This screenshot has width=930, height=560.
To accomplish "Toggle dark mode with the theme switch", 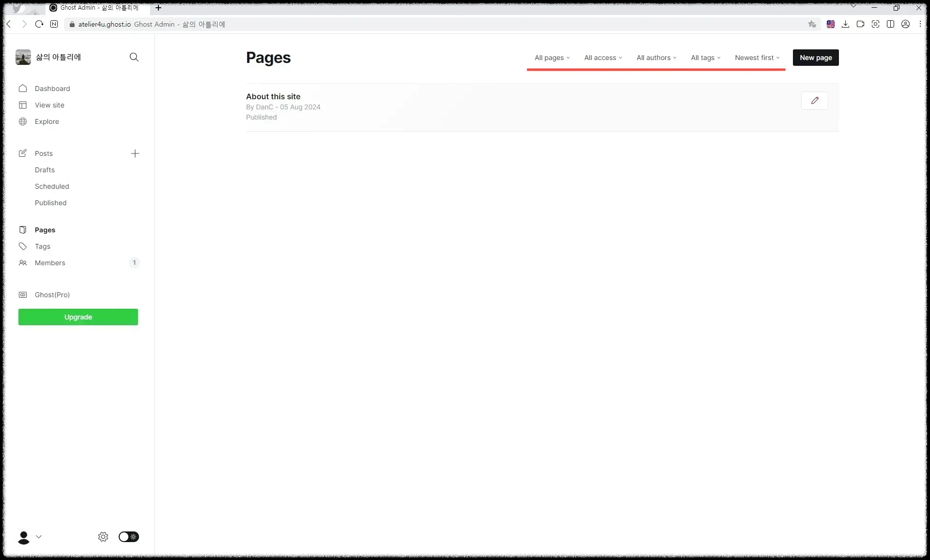I will coord(128,537).
